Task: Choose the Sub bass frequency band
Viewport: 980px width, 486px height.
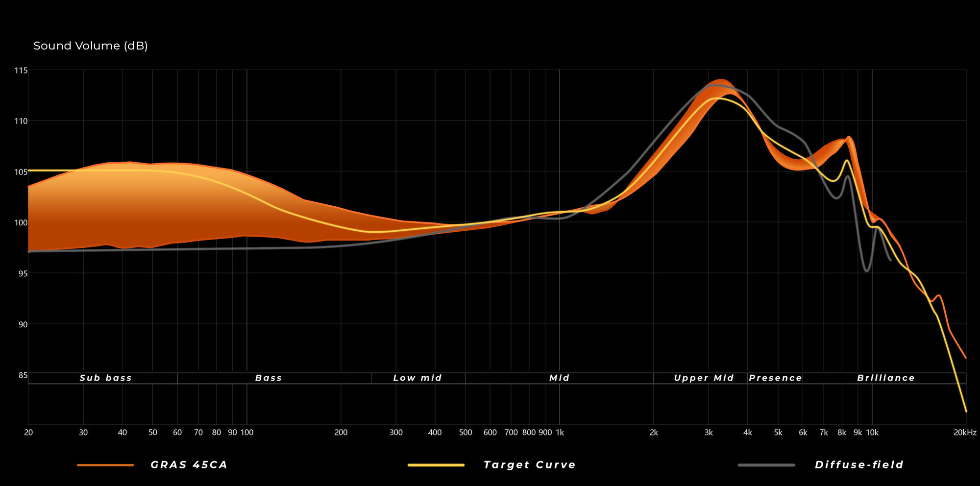Action: tap(105, 378)
